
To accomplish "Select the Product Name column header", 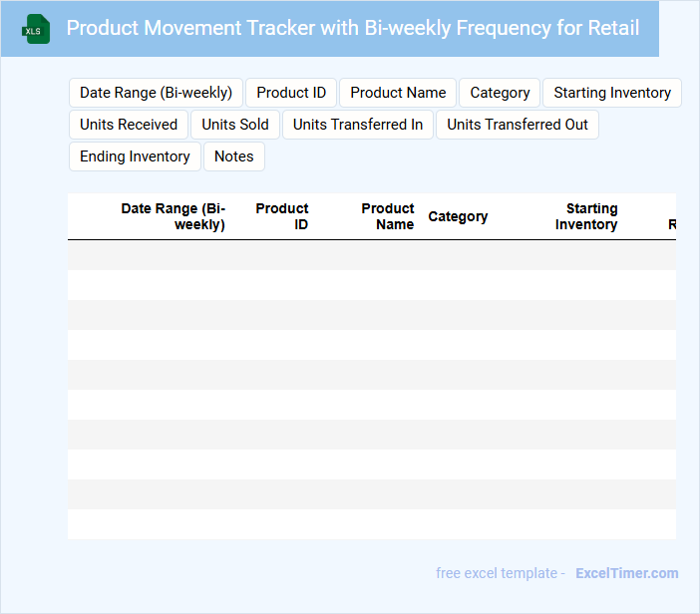I will click(x=387, y=216).
